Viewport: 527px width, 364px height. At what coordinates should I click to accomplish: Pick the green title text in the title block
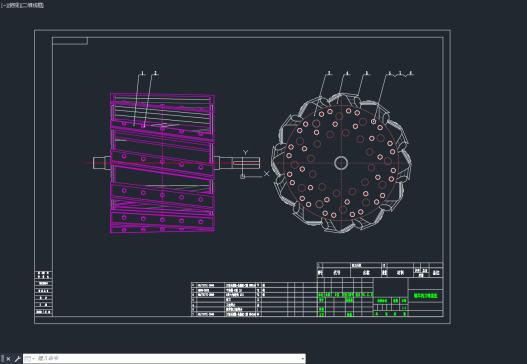pos(425,296)
